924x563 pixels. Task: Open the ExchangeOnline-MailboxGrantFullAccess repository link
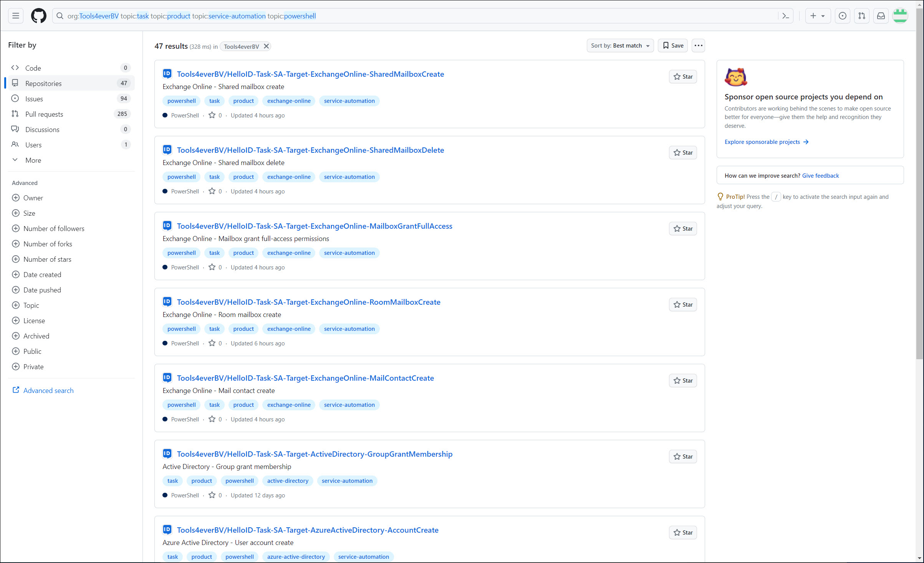coord(315,226)
